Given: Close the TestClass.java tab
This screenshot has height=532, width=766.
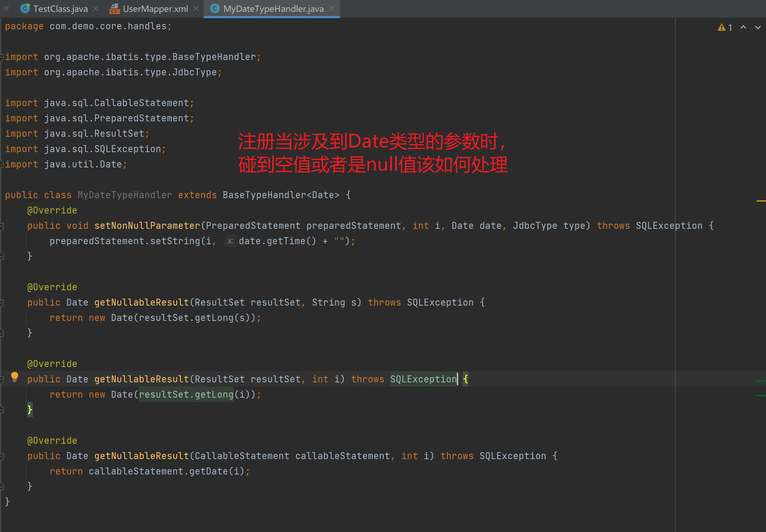Looking at the screenshot, I should (96, 8).
